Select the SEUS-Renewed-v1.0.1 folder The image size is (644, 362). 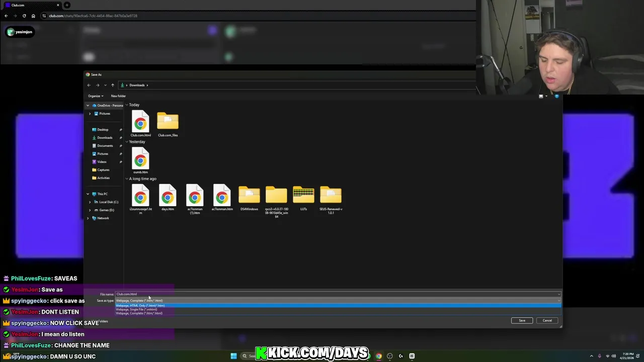coord(331,200)
